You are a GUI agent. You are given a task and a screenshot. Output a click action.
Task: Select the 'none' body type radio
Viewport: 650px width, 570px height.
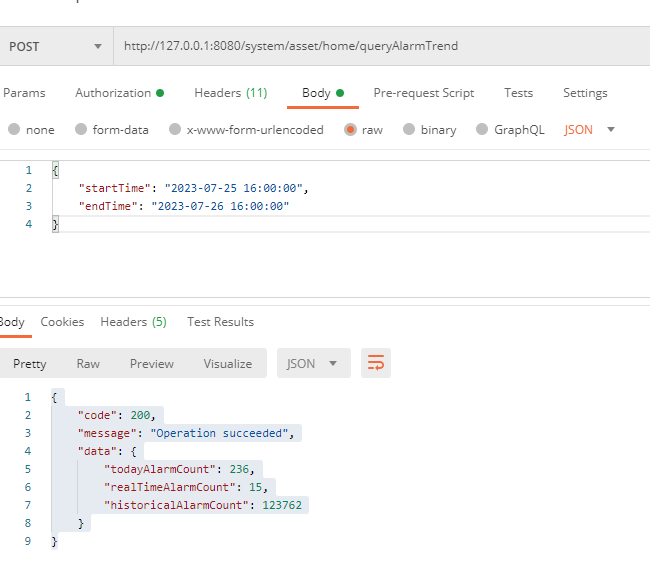pyautogui.click(x=14, y=130)
